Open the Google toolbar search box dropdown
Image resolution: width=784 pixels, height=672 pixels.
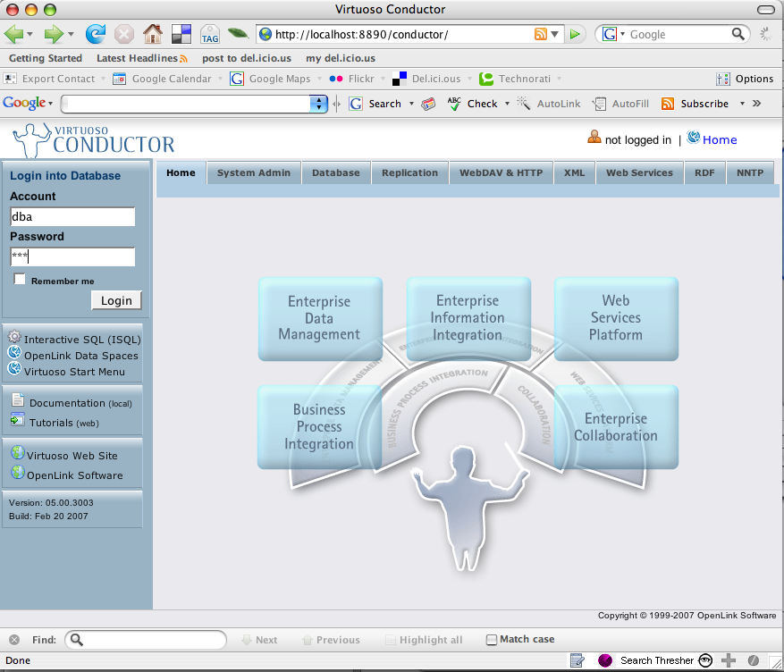coord(318,104)
